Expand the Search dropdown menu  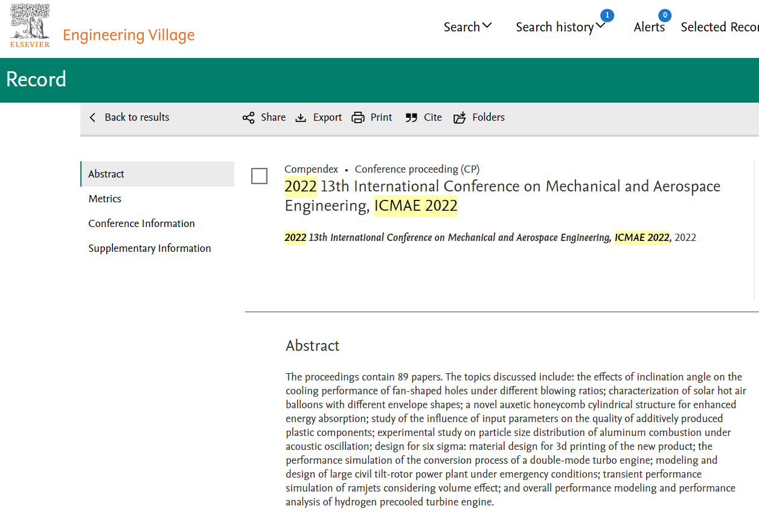coord(468,27)
